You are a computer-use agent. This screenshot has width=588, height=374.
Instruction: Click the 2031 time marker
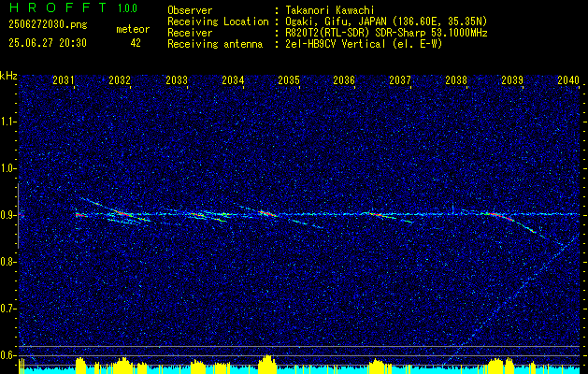[63, 80]
